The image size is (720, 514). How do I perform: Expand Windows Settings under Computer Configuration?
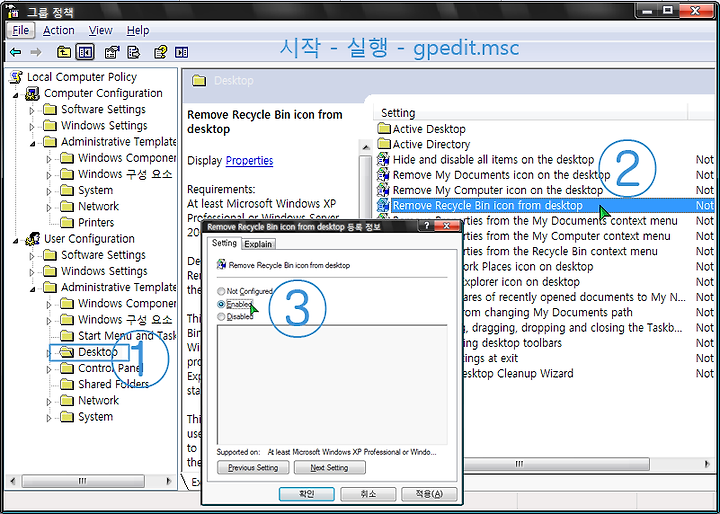point(32,126)
